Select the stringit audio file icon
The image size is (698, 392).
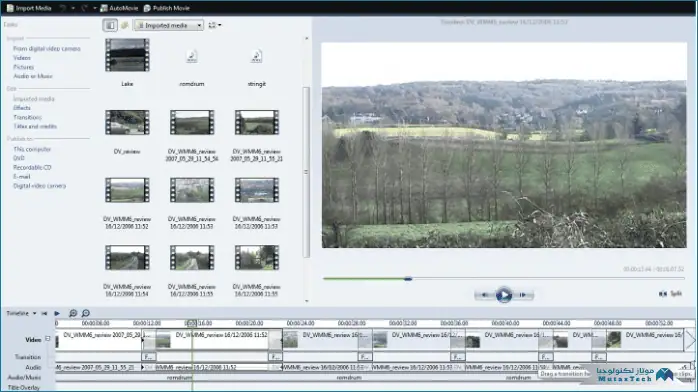click(256, 56)
